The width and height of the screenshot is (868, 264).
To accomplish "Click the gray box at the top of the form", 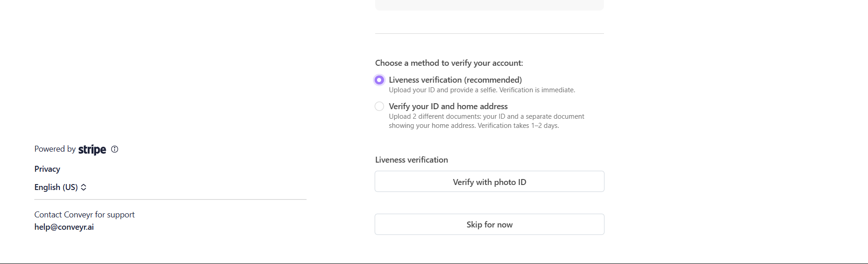I will [489, 5].
